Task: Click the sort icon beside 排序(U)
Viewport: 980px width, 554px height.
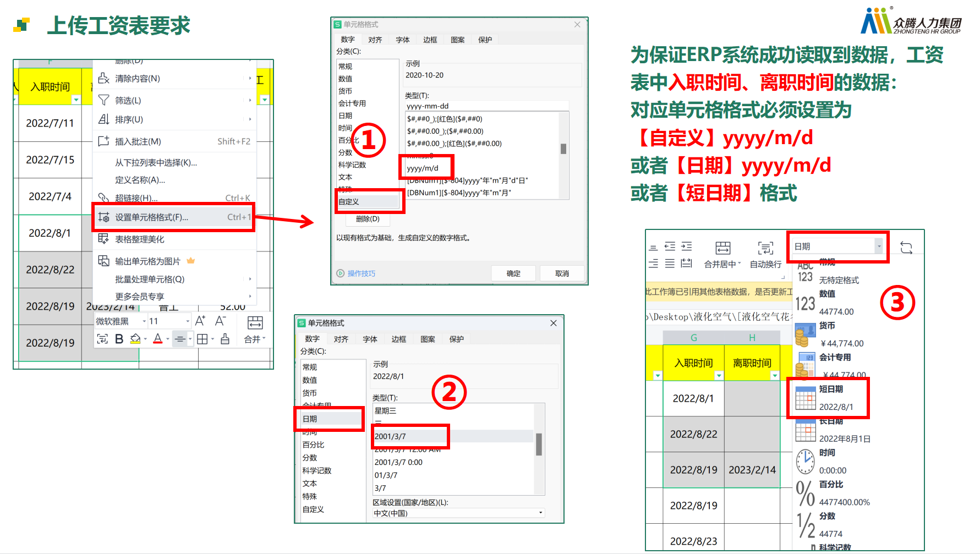Action: [x=103, y=119]
